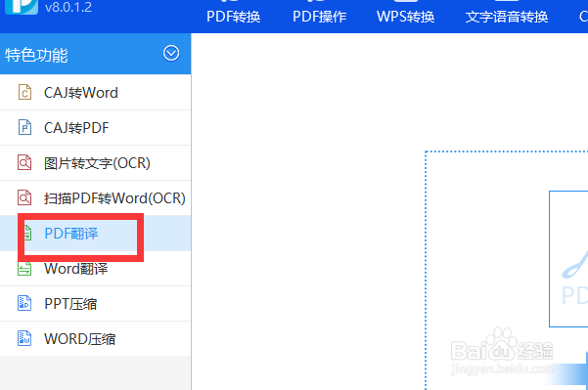This screenshot has height=390, width=588.
Task: Click the PDF file drop area
Action: tap(506, 270)
